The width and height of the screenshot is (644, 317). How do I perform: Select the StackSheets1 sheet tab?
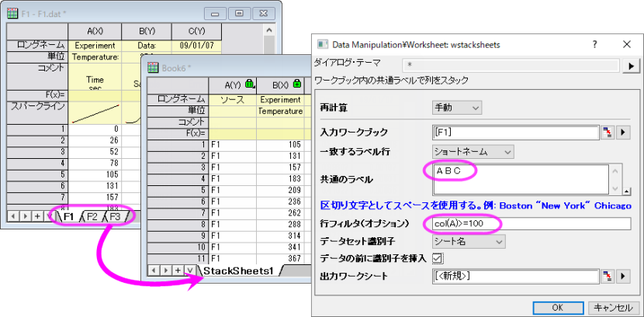(239, 270)
